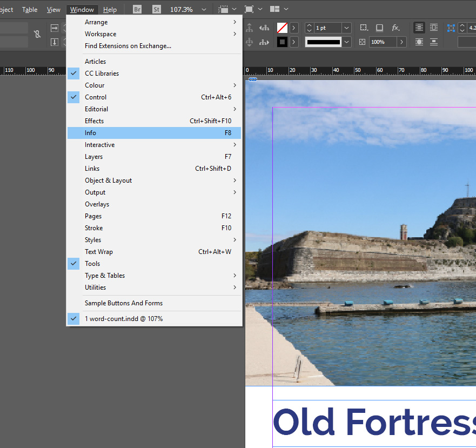Open the zoom level dropdown

[204, 9]
